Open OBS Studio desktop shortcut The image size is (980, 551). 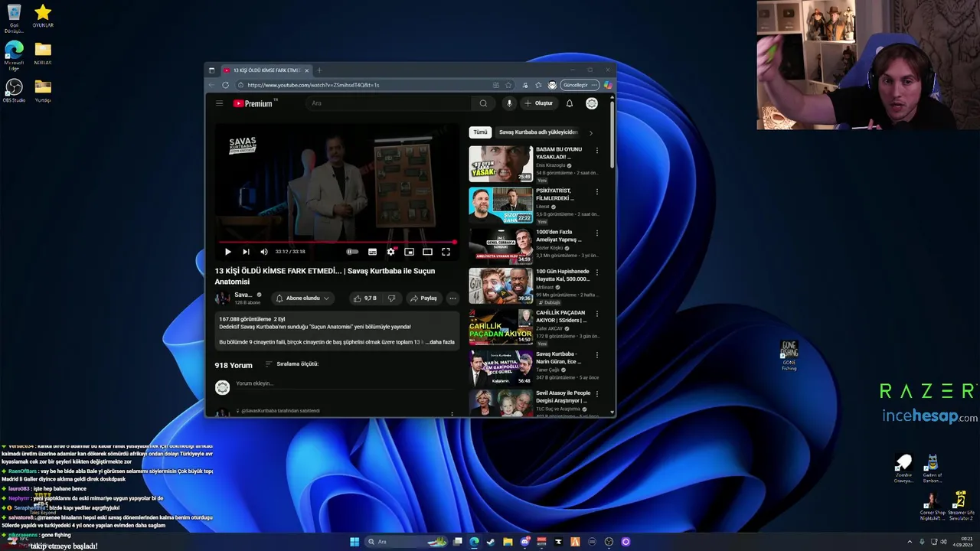point(14,90)
